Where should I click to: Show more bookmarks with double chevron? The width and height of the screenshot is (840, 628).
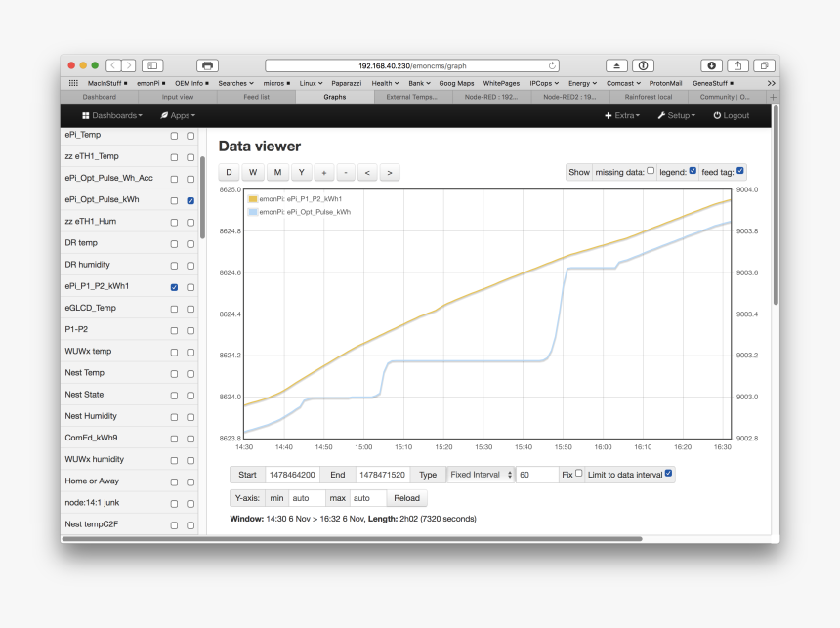(771, 83)
